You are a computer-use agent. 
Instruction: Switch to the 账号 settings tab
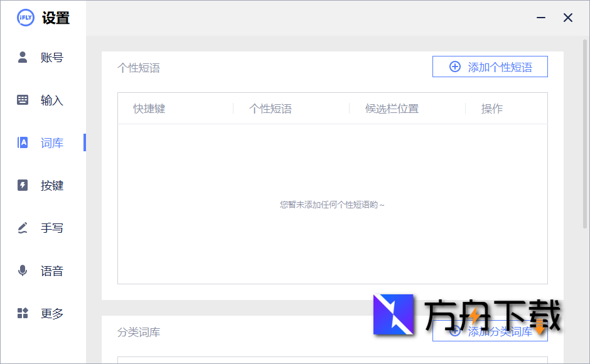click(x=53, y=57)
